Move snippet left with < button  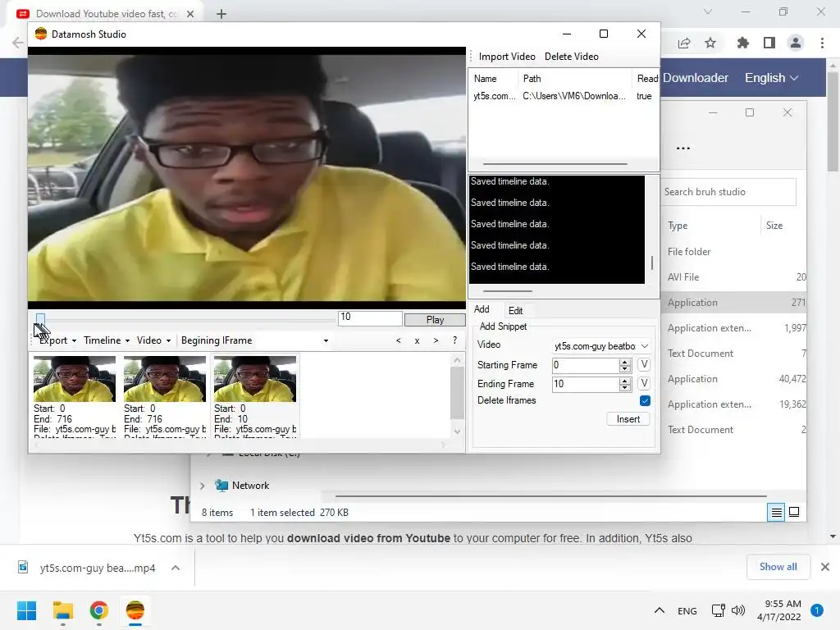(398, 340)
